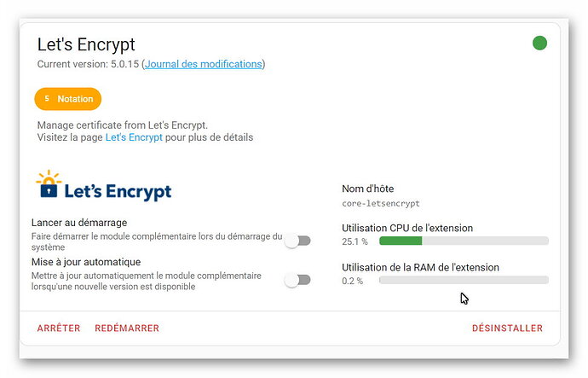Click the Let's Encrypt padlock logo
This screenshot has width=588, height=378.
pos(49,183)
